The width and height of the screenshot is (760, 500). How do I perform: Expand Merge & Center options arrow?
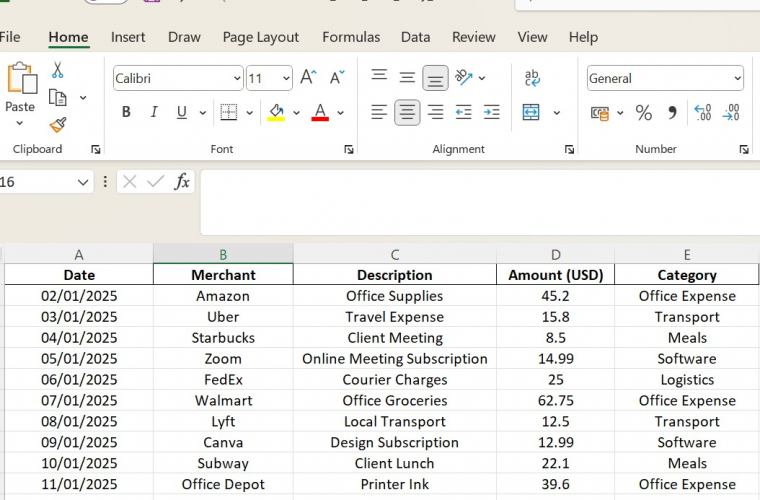[x=557, y=113]
